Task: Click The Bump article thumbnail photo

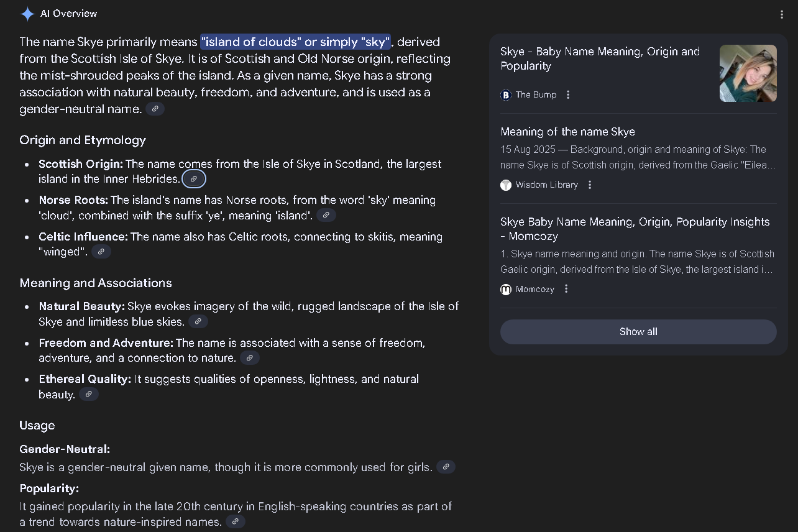Action: click(x=748, y=73)
